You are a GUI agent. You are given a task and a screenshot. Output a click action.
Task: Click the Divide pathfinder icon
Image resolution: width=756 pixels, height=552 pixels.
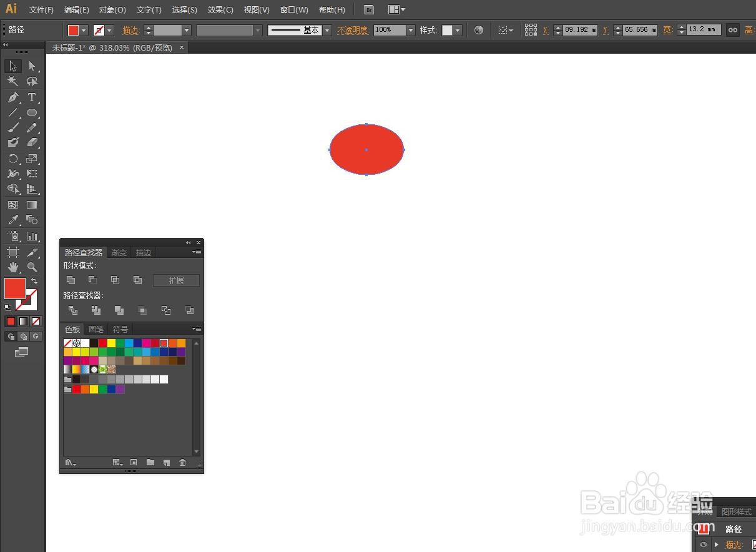coord(72,310)
